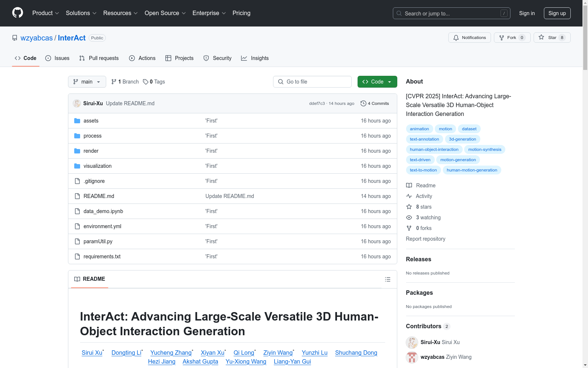Click the star icon beside 8 stars
588x368 pixels.
[409, 207]
